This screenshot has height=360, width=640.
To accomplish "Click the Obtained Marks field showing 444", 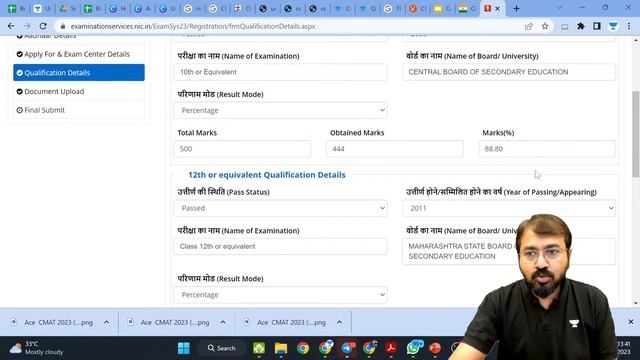I will coord(395,149).
